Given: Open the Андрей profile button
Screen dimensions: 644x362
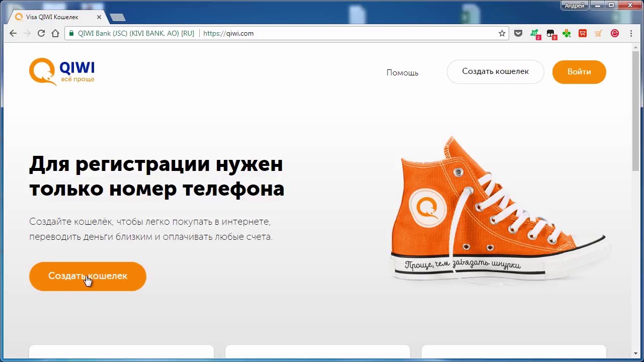Looking at the screenshot, I should [575, 6].
